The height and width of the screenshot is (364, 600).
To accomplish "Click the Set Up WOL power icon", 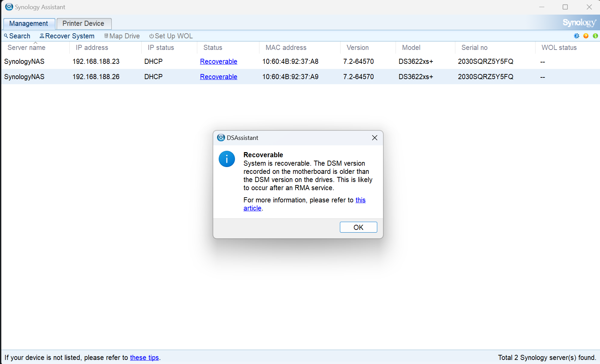I will coord(151,36).
